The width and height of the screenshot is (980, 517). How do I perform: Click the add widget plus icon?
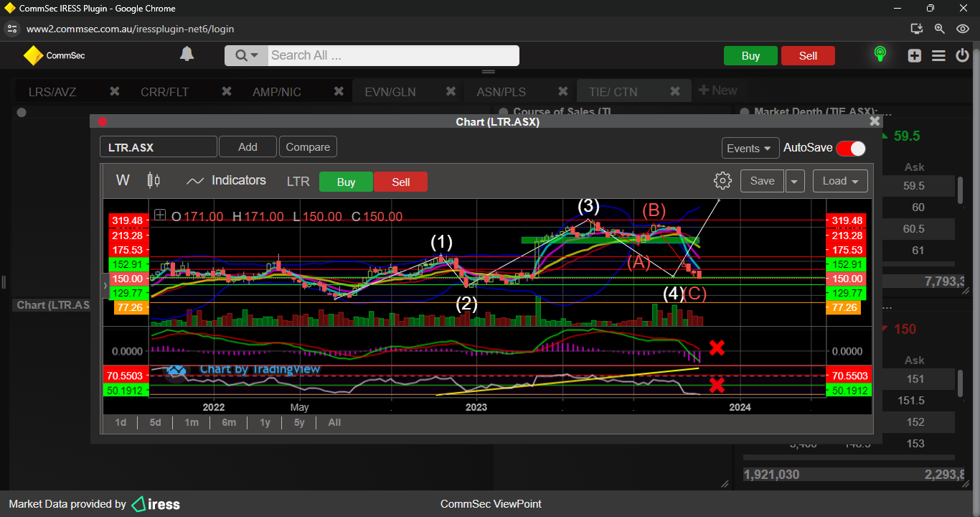point(914,56)
